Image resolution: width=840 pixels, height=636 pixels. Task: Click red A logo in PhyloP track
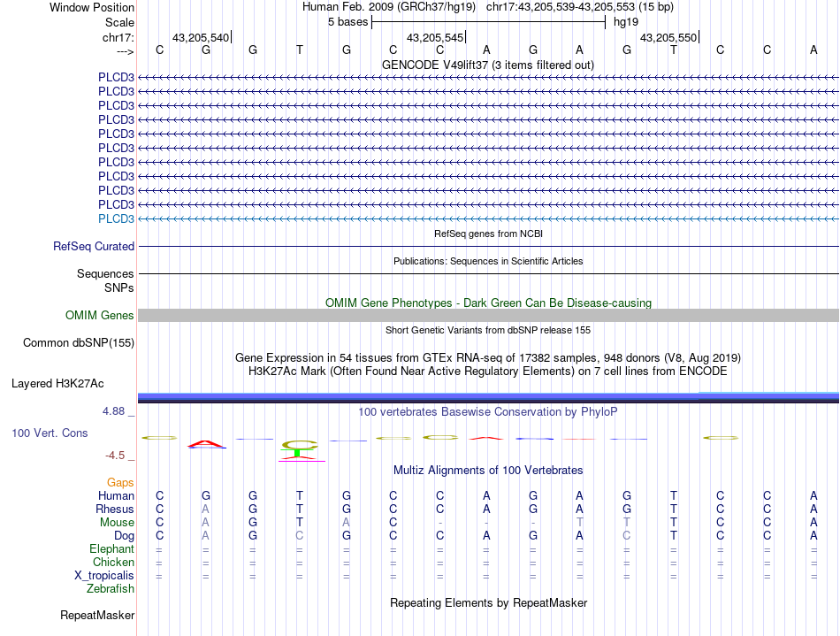[x=206, y=444]
